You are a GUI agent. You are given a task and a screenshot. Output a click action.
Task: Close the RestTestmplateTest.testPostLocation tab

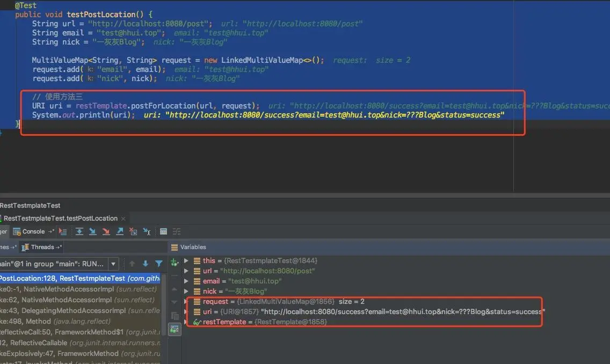124,219
